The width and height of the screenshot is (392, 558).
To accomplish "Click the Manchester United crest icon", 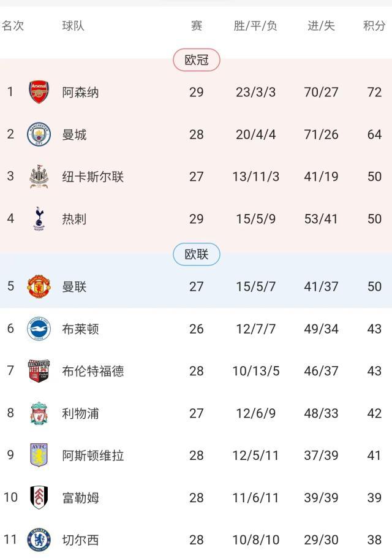I will [x=39, y=286].
